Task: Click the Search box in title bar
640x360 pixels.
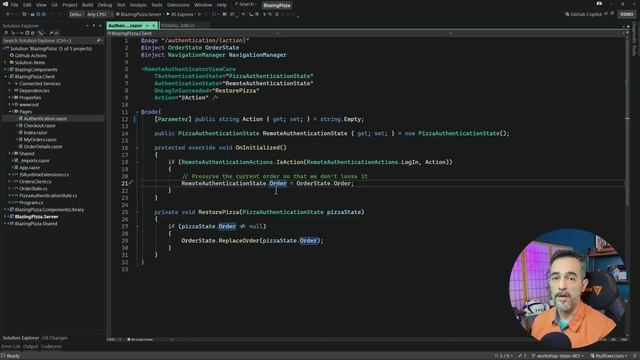Action: (245, 4)
